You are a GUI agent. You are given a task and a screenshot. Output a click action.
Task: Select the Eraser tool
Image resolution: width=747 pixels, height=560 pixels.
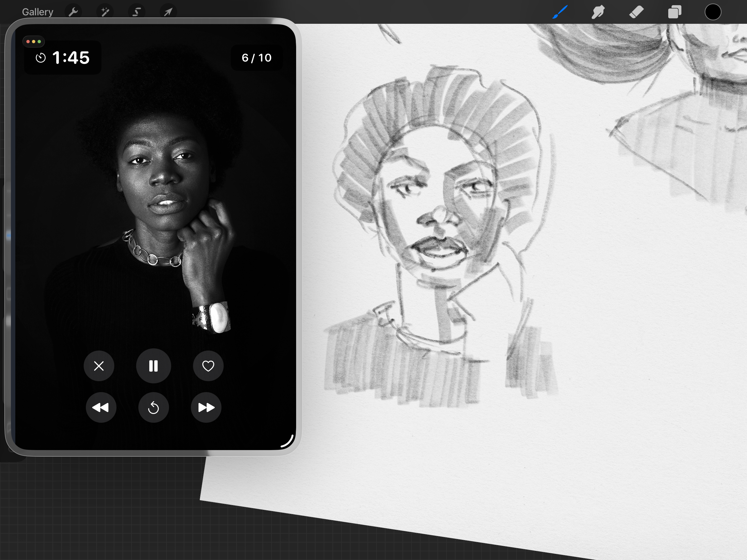coord(636,11)
